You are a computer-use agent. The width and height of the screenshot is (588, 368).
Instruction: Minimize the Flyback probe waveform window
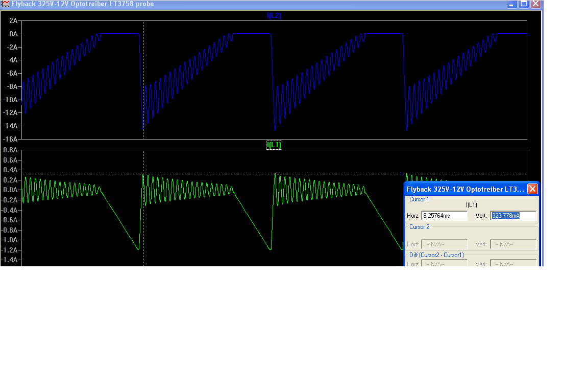coord(512,4)
